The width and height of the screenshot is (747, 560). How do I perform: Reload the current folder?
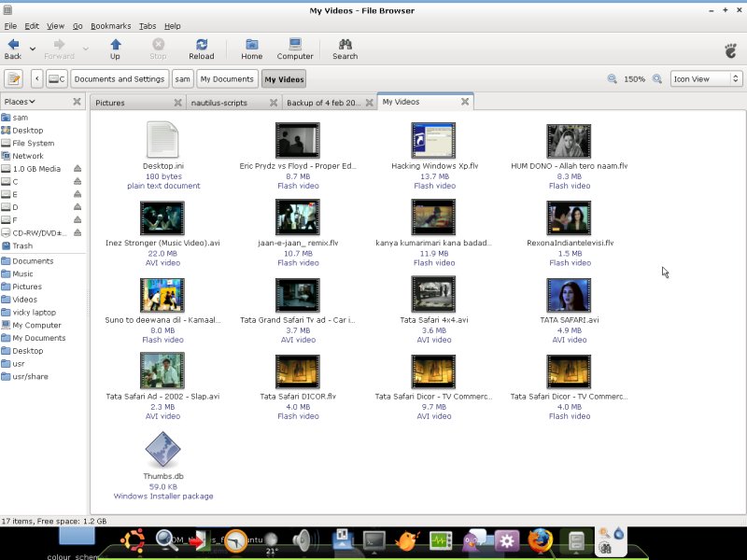pyautogui.click(x=202, y=49)
